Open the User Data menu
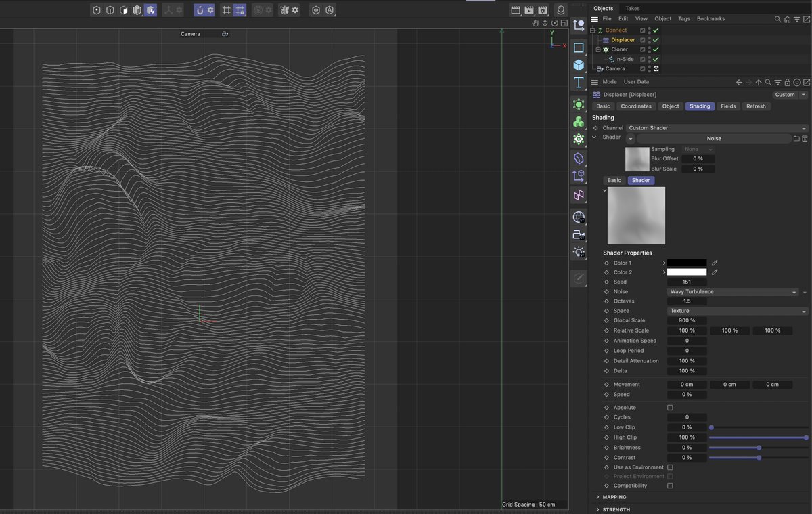The height and width of the screenshot is (514, 812). [x=636, y=82]
